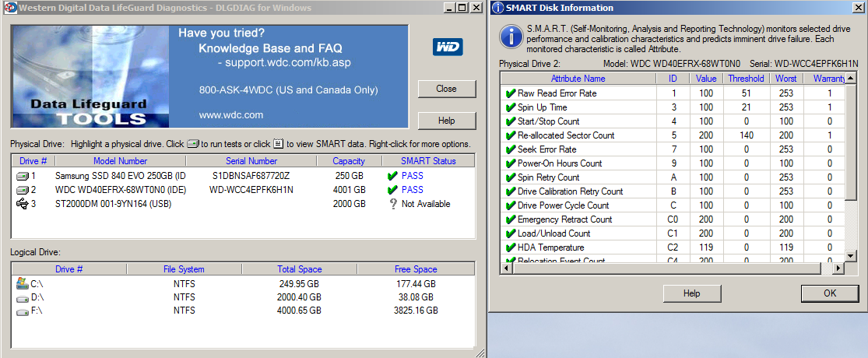The image size is (868, 358).
Task: Click the Data Lifeguard Tools banner image
Action: pyautogui.click(x=210, y=76)
